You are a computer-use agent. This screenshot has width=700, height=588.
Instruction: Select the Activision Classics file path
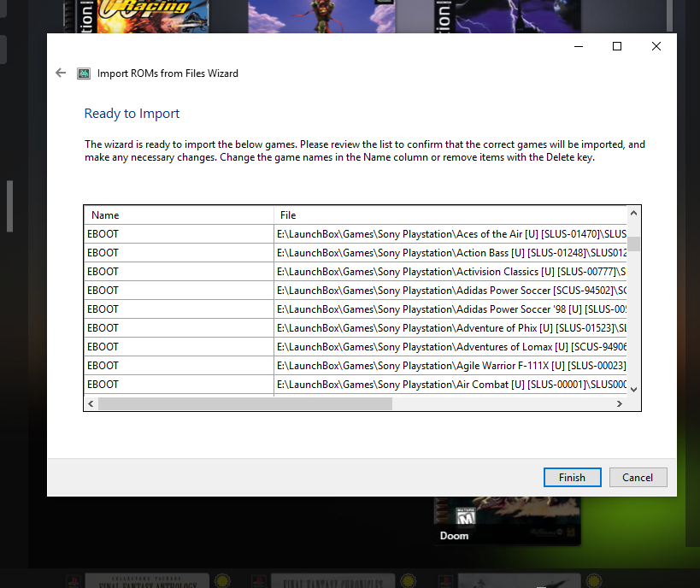(x=450, y=272)
